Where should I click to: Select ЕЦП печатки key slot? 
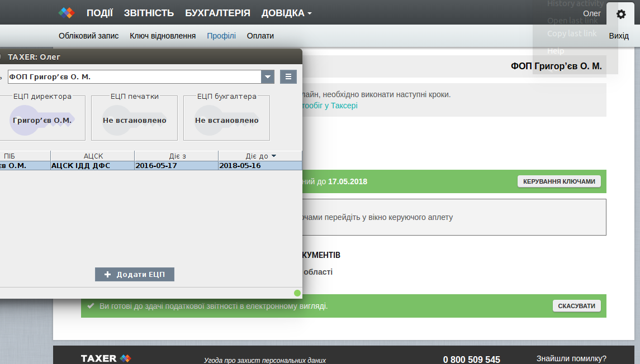[134, 120]
